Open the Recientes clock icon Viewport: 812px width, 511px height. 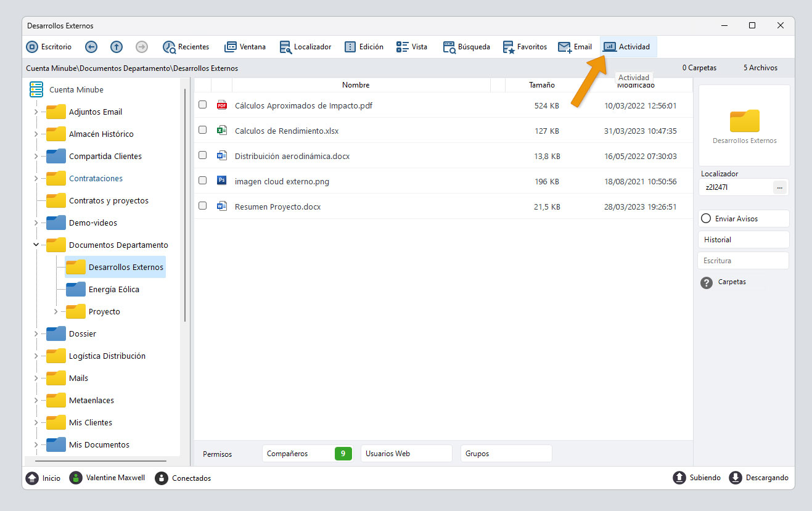pyautogui.click(x=169, y=47)
